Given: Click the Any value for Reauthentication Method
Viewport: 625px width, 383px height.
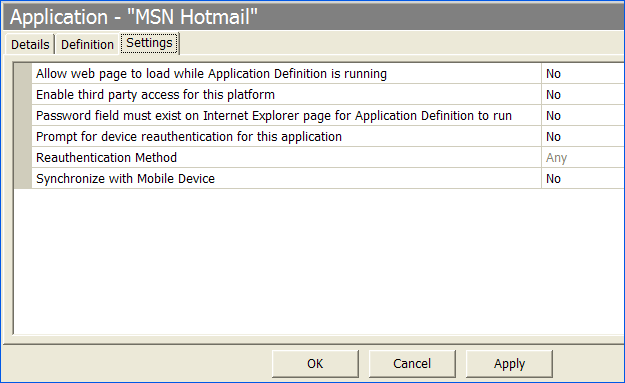Looking at the screenshot, I should tap(583, 157).
